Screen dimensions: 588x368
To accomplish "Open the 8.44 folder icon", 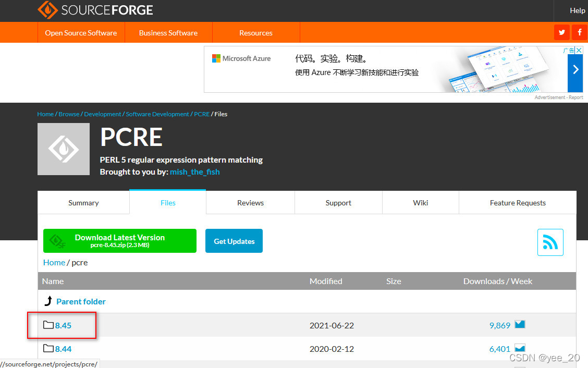I will click(48, 349).
